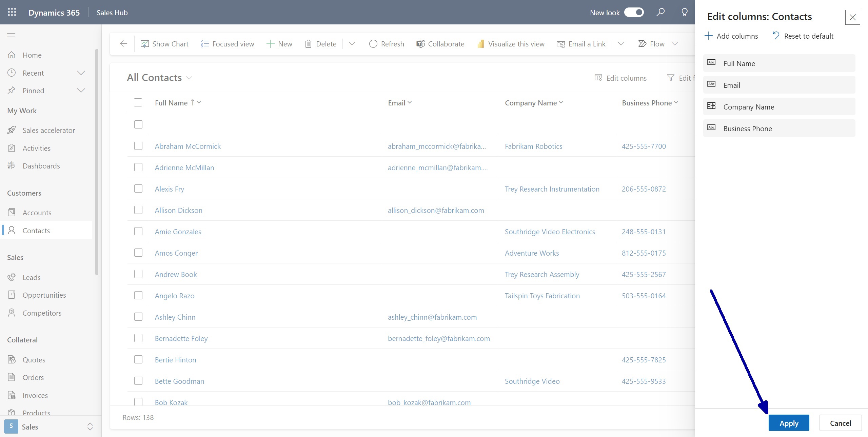
Task: Click the Delete trash icon
Action: click(x=308, y=44)
